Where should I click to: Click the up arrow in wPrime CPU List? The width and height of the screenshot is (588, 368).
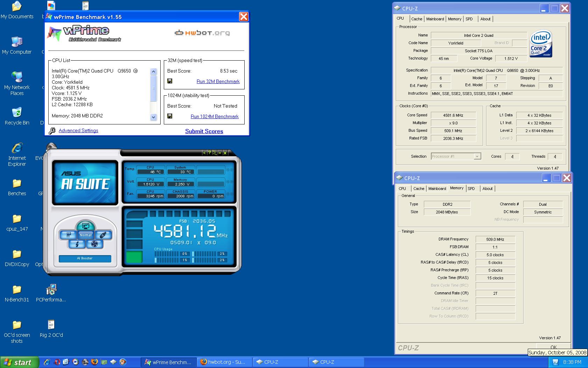click(153, 72)
